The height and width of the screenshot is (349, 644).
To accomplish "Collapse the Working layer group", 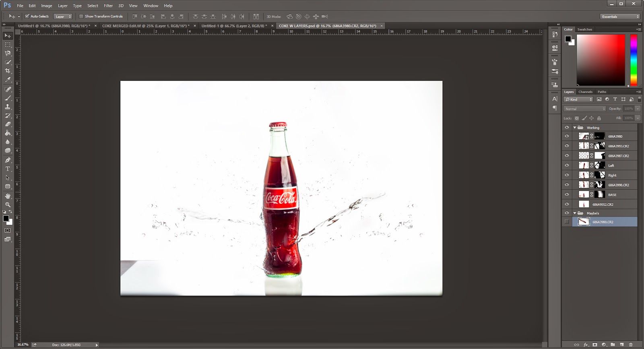I will 574,128.
